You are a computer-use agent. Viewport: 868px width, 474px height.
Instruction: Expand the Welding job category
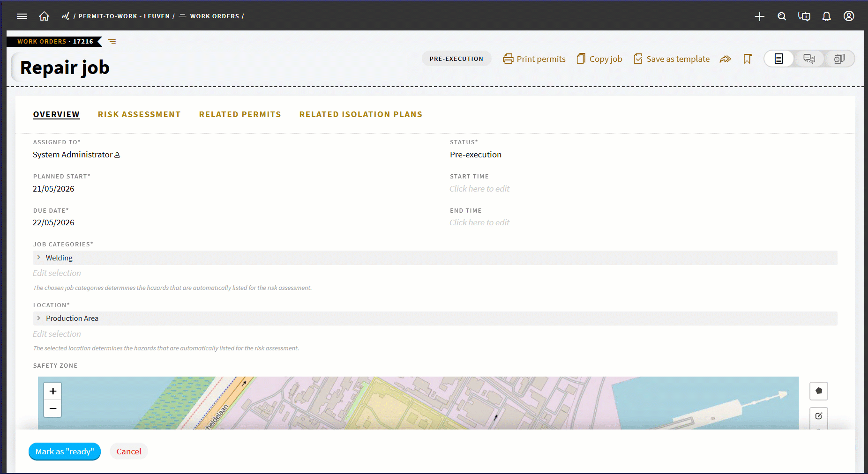pos(38,258)
